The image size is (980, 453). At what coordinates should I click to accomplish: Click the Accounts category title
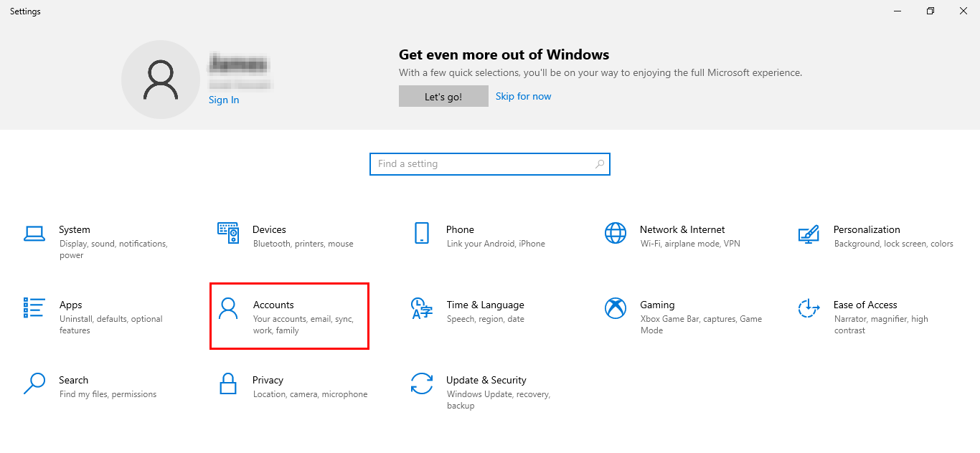[x=273, y=305]
